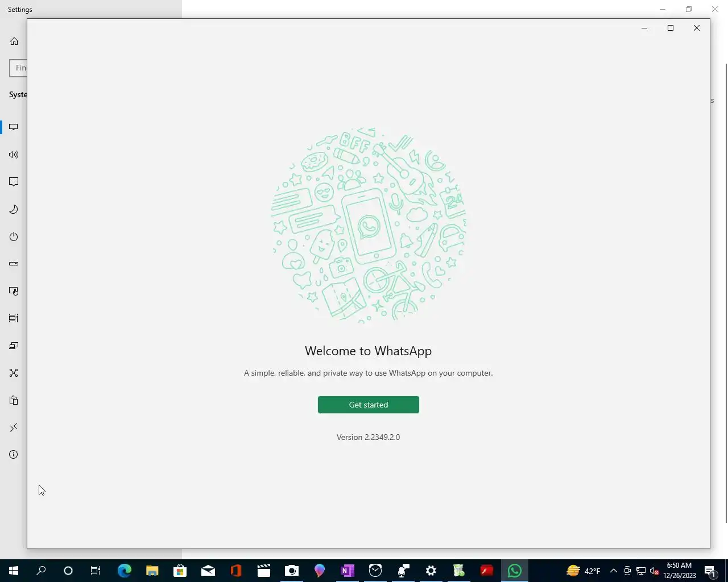Open weather widget showing 42°F

click(x=584, y=571)
